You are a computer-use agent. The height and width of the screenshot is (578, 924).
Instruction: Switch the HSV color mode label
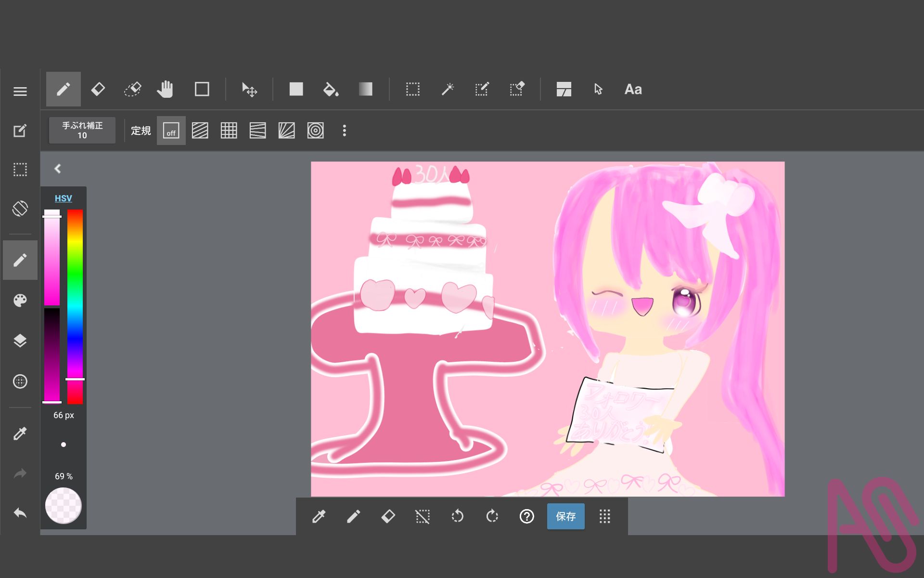63,198
